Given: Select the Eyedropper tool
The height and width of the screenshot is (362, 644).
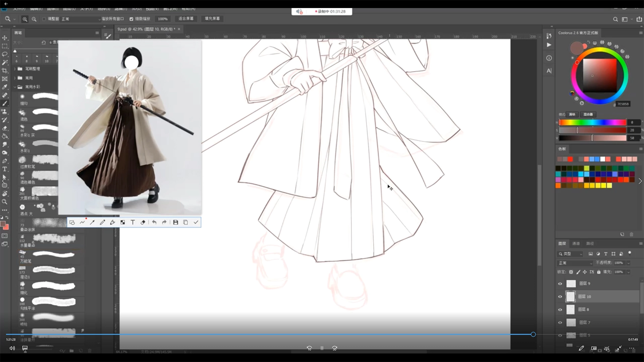Looking at the screenshot, I should pyautogui.click(x=5, y=87).
